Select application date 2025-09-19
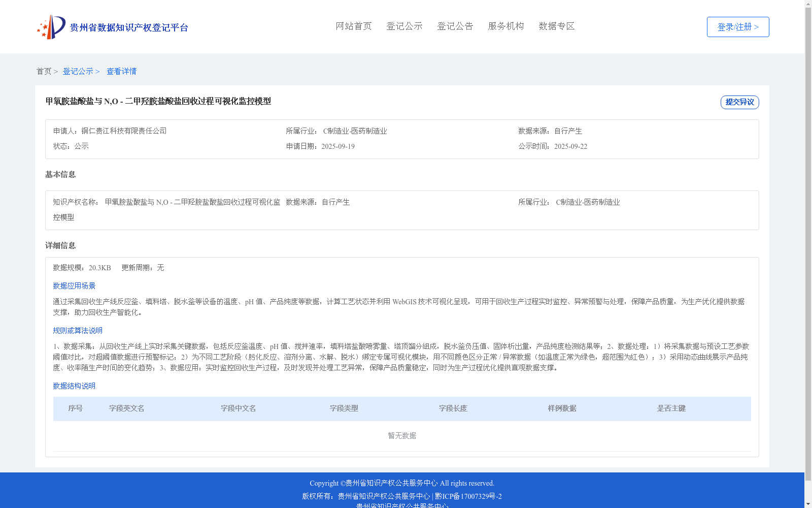Screen dimensions: 812x508 tap(338, 146)
